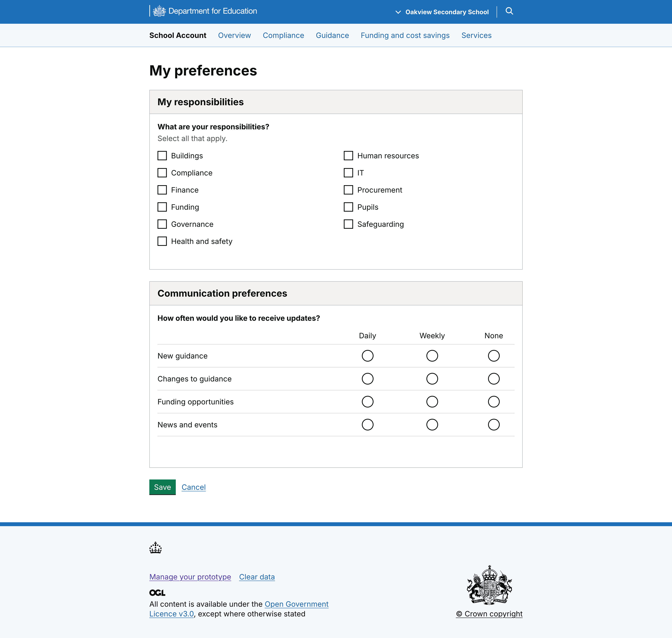Tick the Safeguarding checkbox

tap(348, 224)
